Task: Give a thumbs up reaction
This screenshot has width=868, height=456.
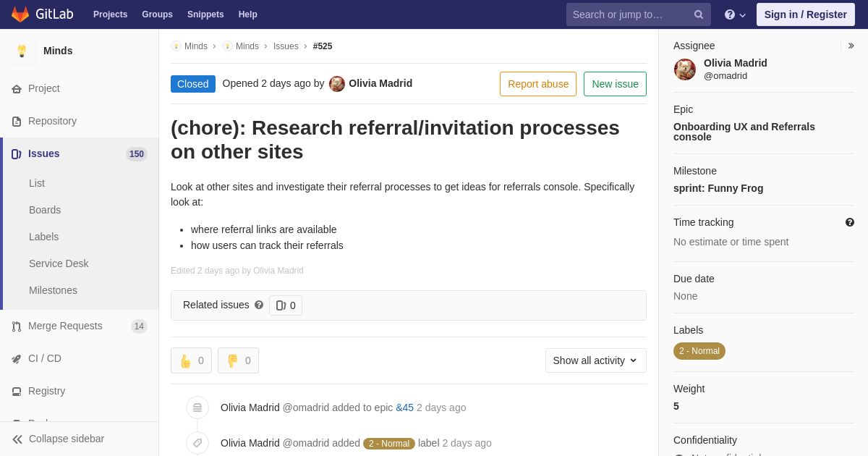Action: [x=191, y=360]
